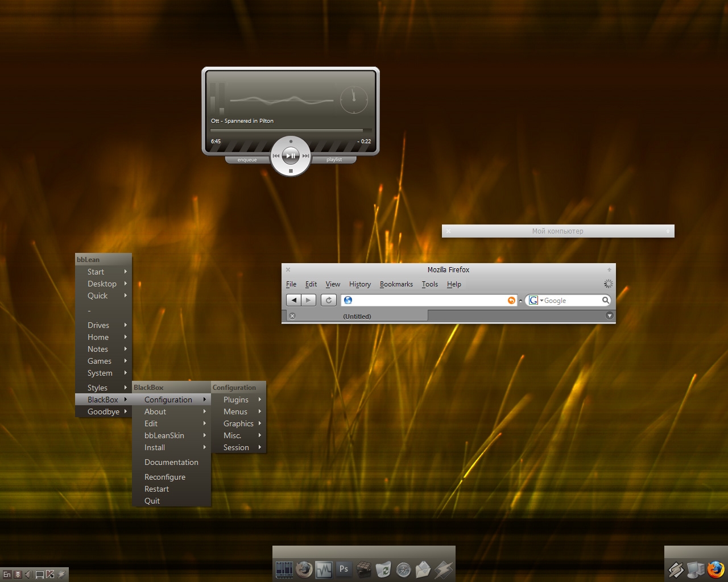728x582 pixels.
Task: Select the (Untitled) tab in Firefox
Action: (357, 316)
